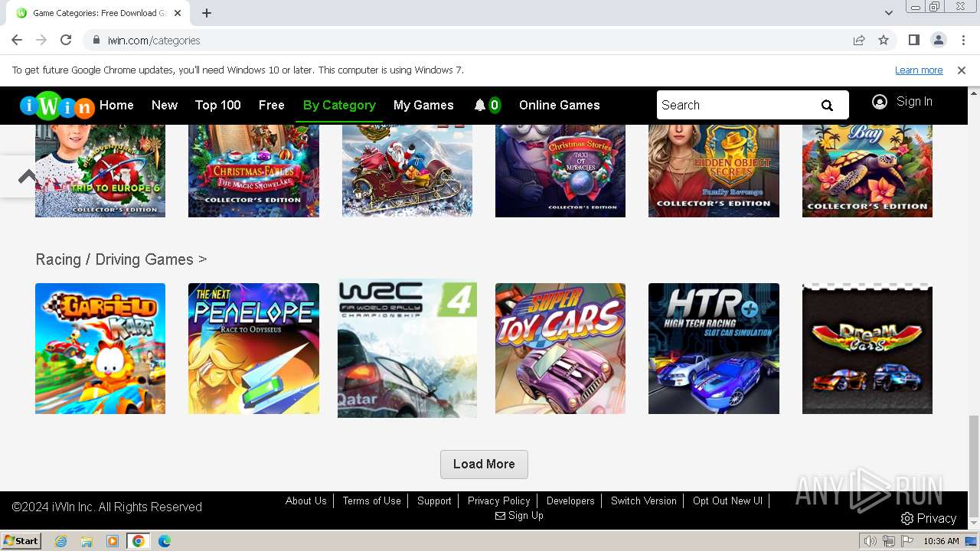Viewport: 980px width, 551px height.
Task: Open the Free games menu item
Action: tap(272, 106)
